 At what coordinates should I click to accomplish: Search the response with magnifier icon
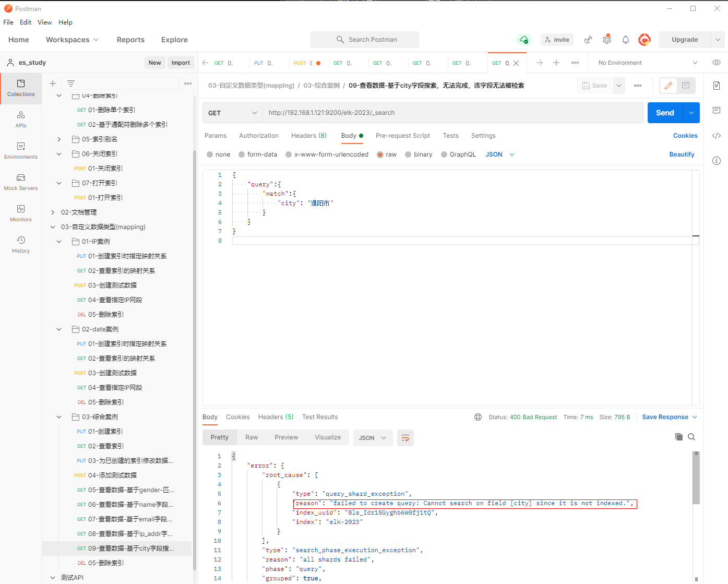[x=691, y=437]
